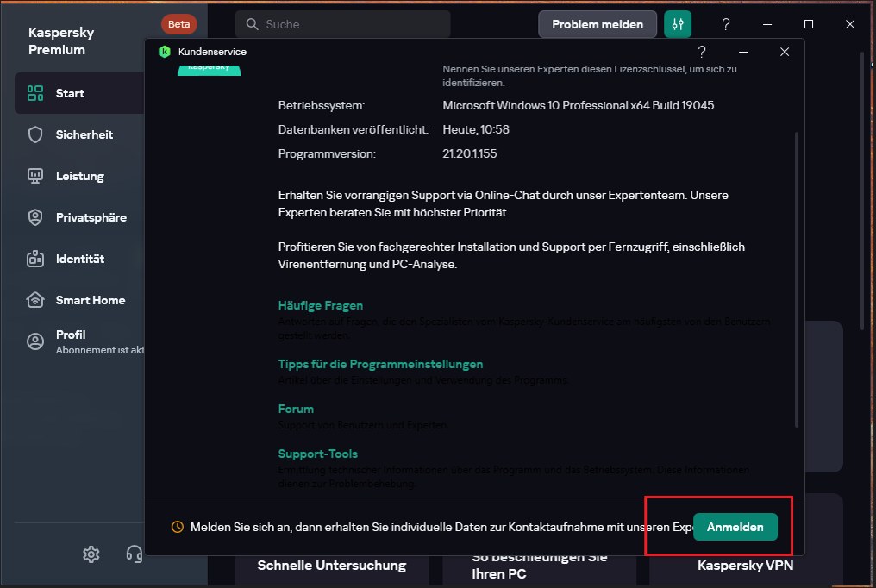Click Problem melden button

(598, 24)
